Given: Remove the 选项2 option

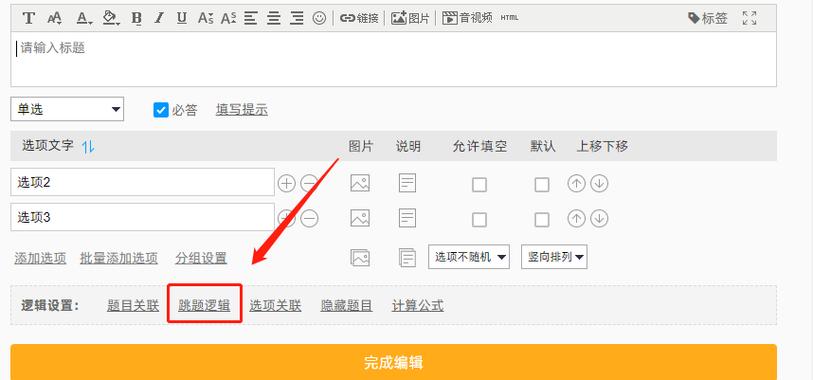Looking at the screenshot, I should 310,184.
